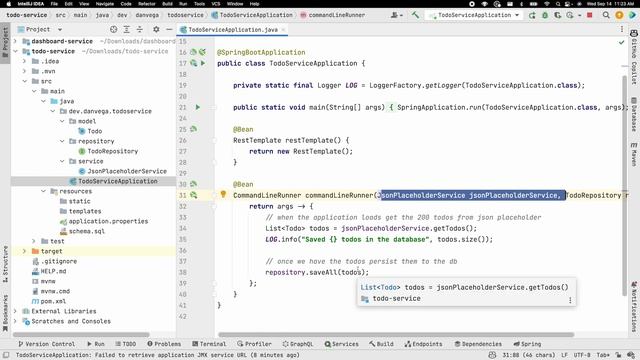The height and width of the screenshot is (360, 640).
Task: Open the JetBrains Toolbox arrow icon
Action: (632, 15)
